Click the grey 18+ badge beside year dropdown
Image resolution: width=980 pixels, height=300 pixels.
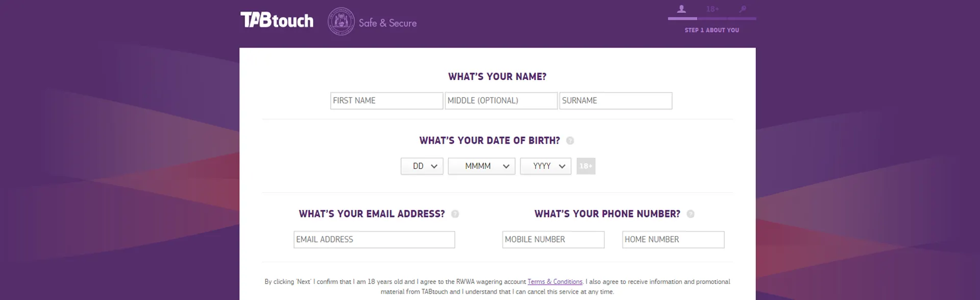coord(585,166)
